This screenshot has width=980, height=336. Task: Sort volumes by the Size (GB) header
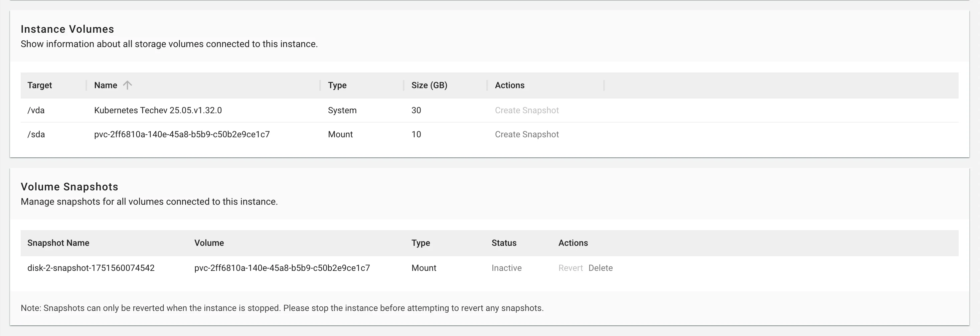429,85
